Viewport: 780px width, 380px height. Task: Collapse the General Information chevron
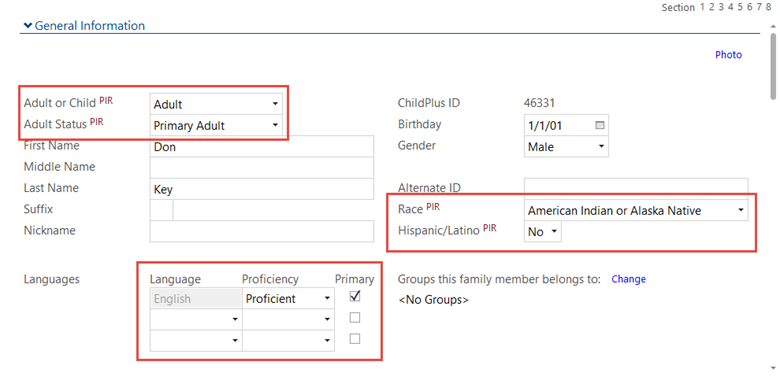(27, 25)
